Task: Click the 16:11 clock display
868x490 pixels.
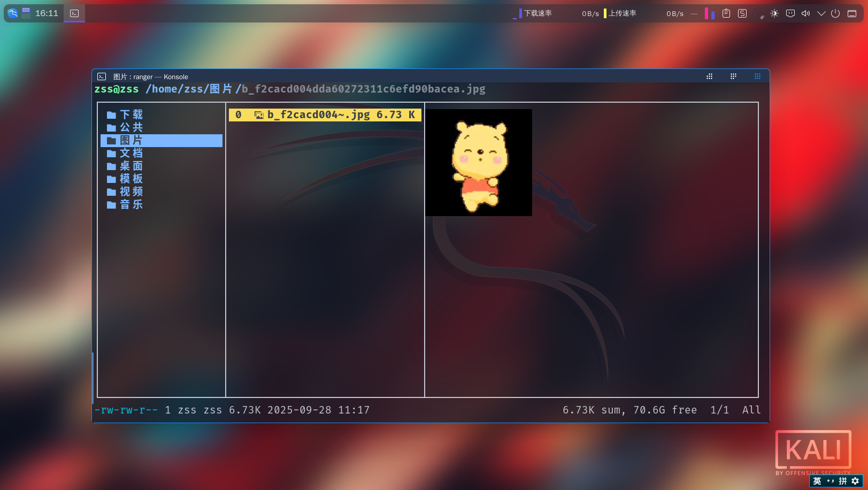Action: [45, 13]
